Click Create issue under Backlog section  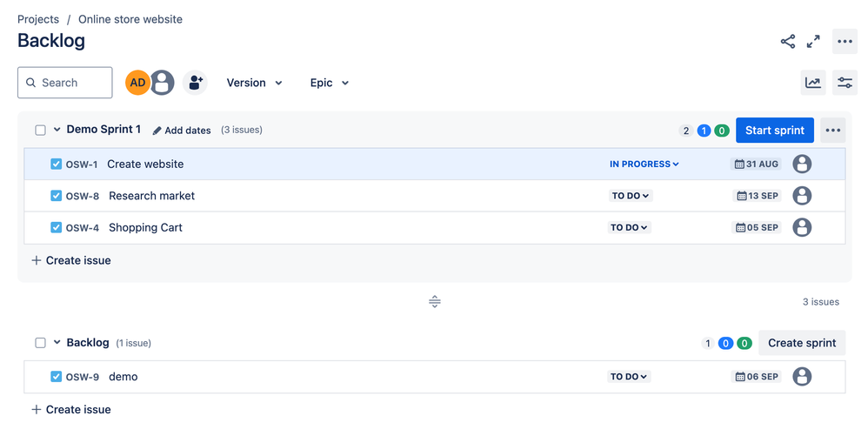coord(71,410)
